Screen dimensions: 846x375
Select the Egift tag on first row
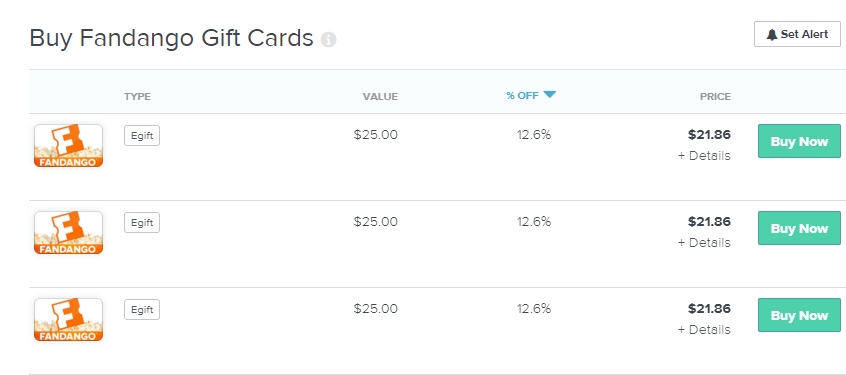click(x=142, y=135)
